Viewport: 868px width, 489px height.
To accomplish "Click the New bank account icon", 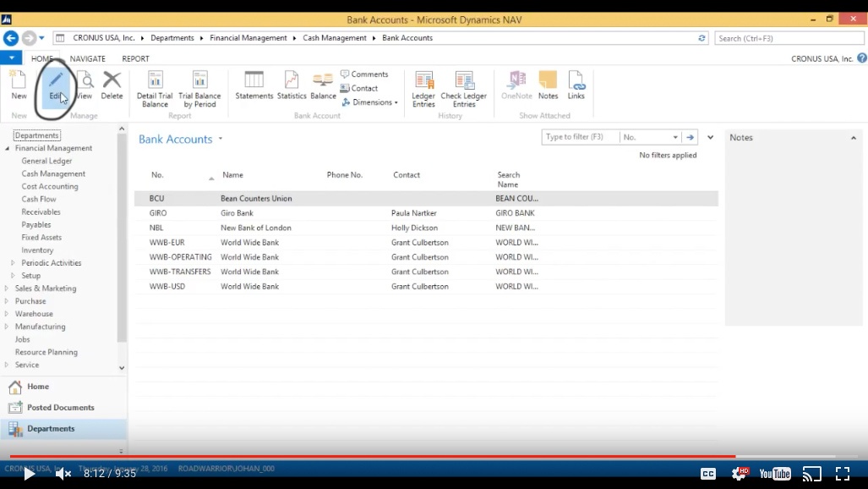I will click(19, 85).
